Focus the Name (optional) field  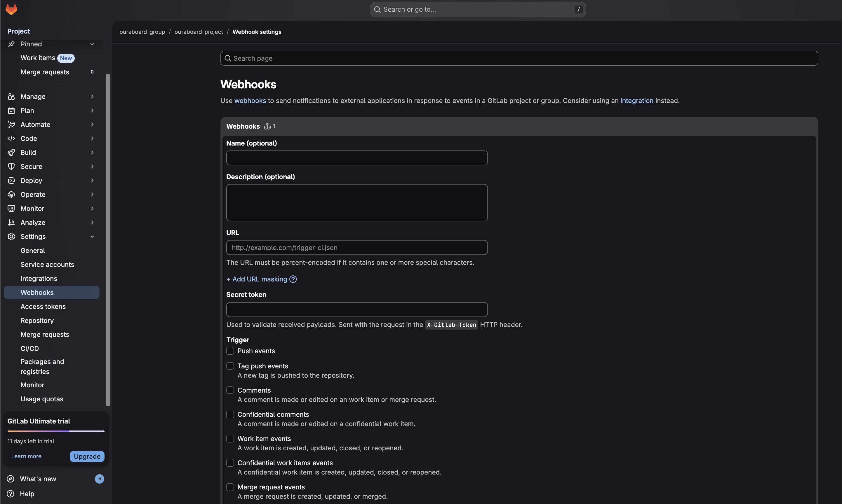(357, 158)
